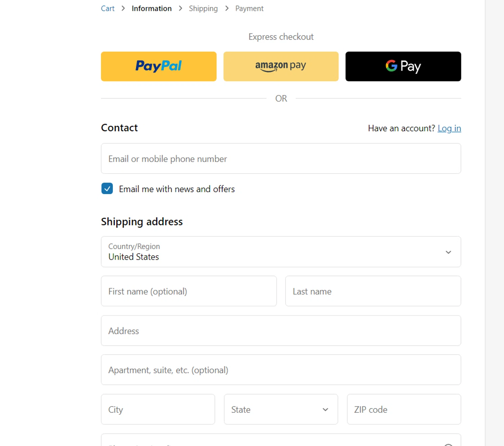Click into the City field
The height and width of the screenshot is (446, 504).
coord(158,409)
